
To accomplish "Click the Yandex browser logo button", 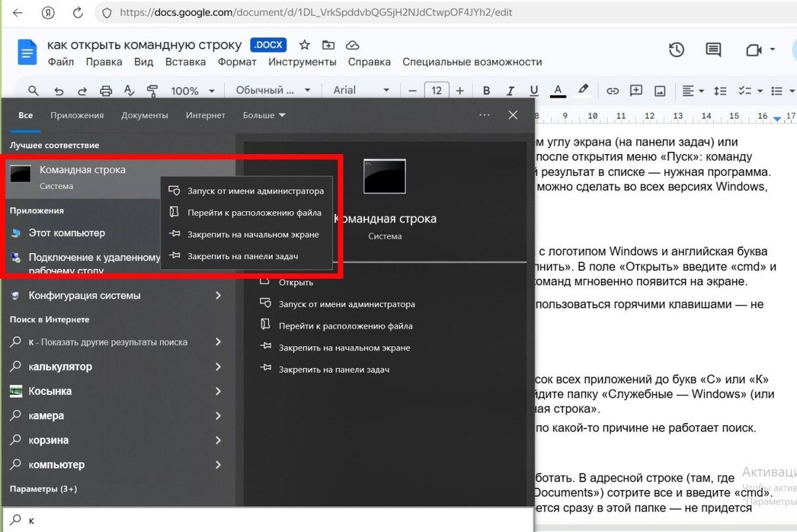I will [48, 13].
